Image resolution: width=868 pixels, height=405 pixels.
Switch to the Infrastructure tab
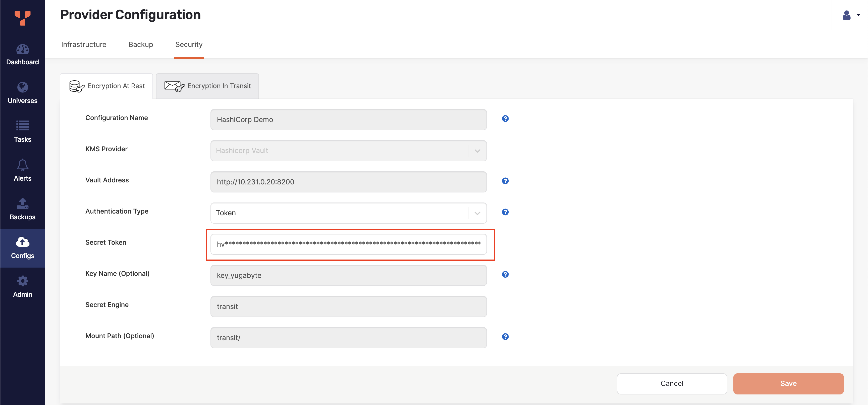click(x=84, y=44)
